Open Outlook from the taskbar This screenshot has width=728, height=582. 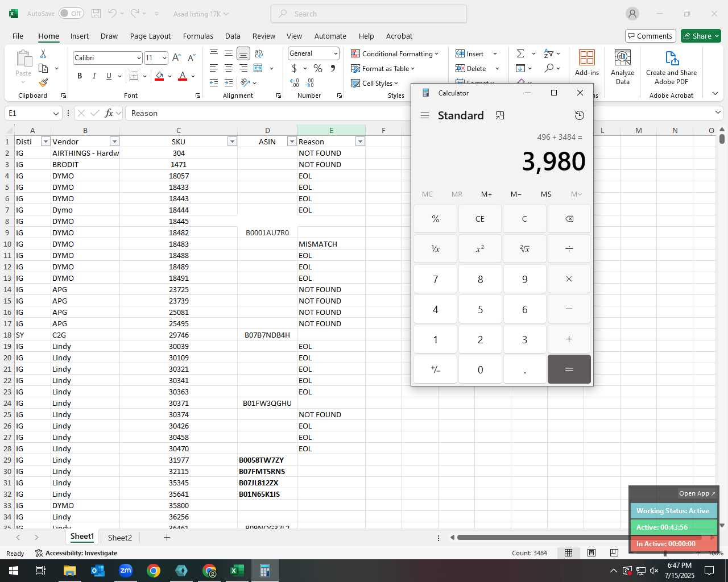point(98,571)
